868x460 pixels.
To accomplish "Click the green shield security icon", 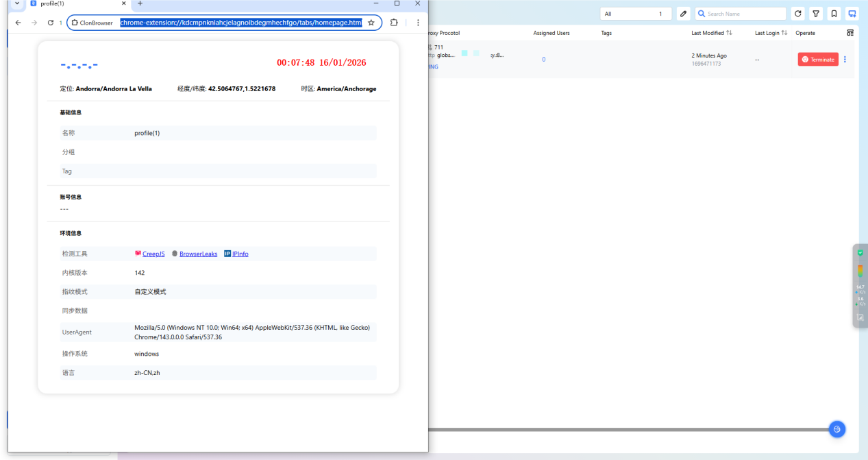I will pos(860,253).
